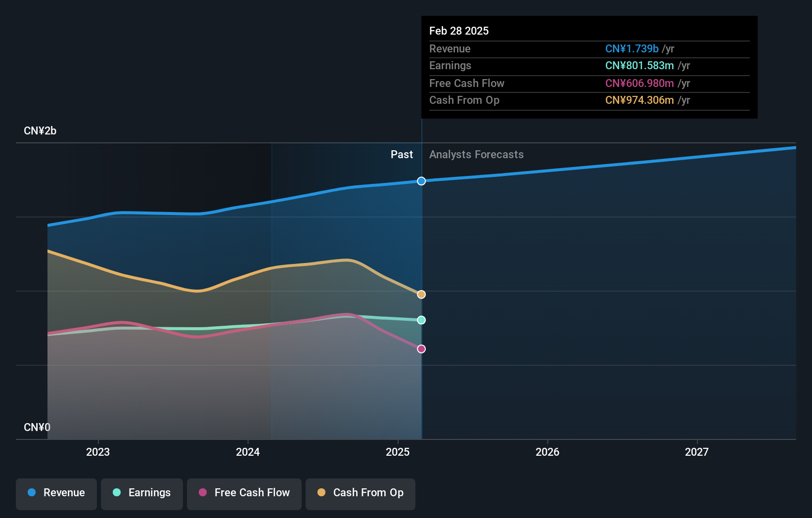Click the CN¥801.583m earnings value
This screenshot has height=518, width=812.
click(639, 65)
